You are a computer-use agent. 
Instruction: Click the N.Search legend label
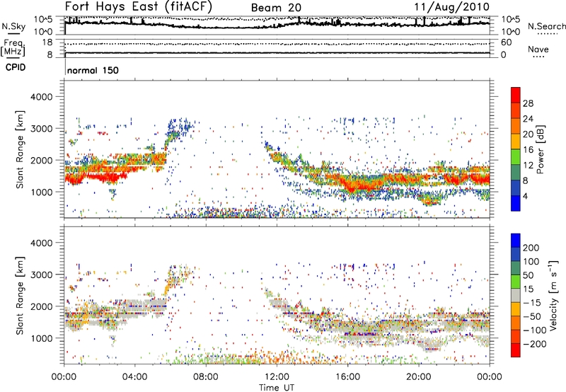[x=545, y=27]
